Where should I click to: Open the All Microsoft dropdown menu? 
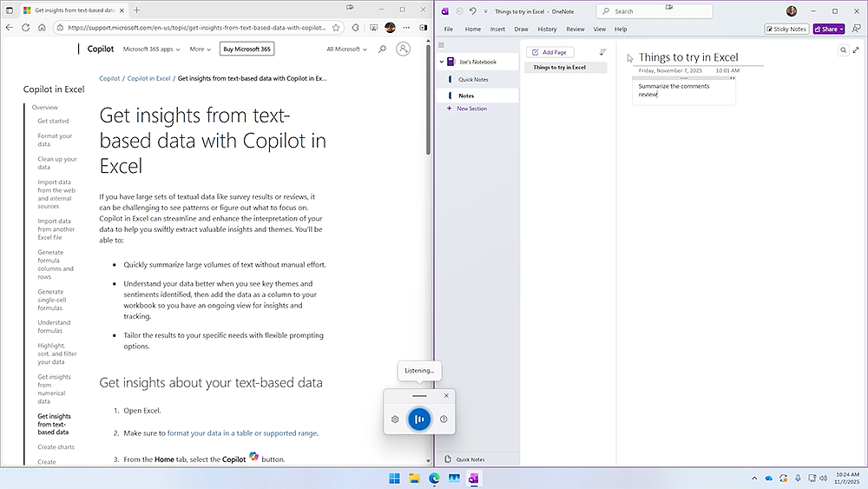point(346,50)
